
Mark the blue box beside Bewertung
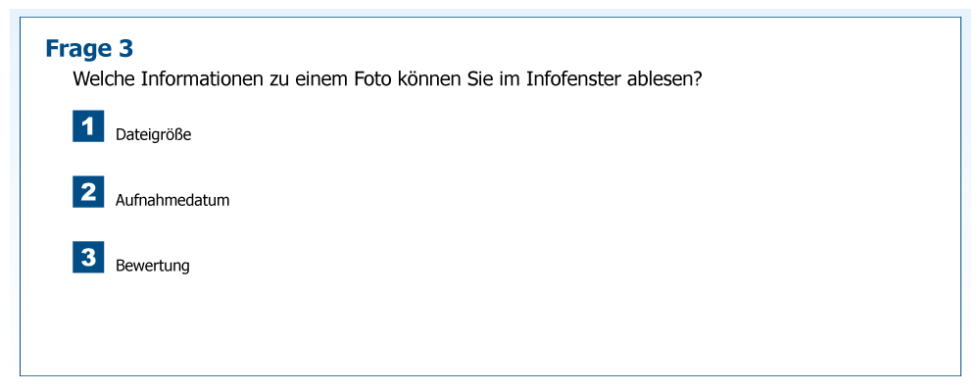tap(88, 257)
